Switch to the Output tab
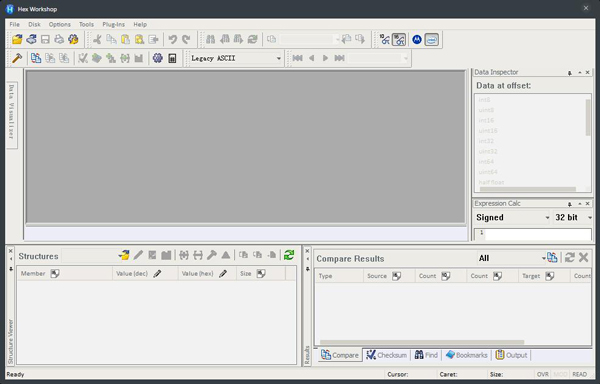The image size is (600, 384). [512, 355]
